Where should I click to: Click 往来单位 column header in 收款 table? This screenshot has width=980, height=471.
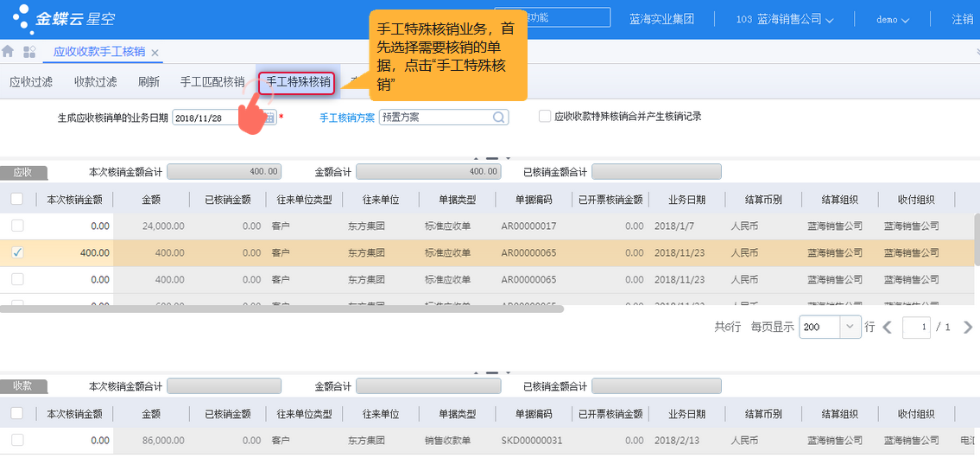pos(381,413)
